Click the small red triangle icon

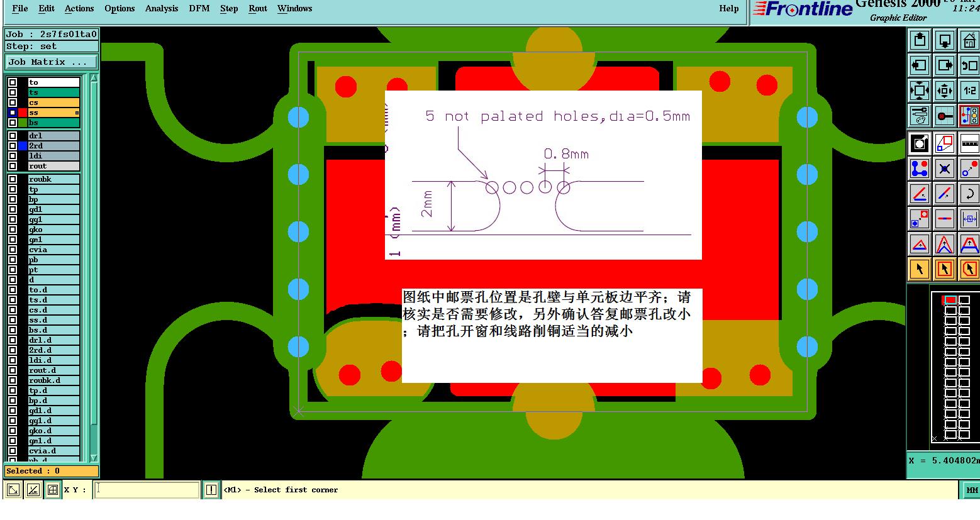point(920,245)
